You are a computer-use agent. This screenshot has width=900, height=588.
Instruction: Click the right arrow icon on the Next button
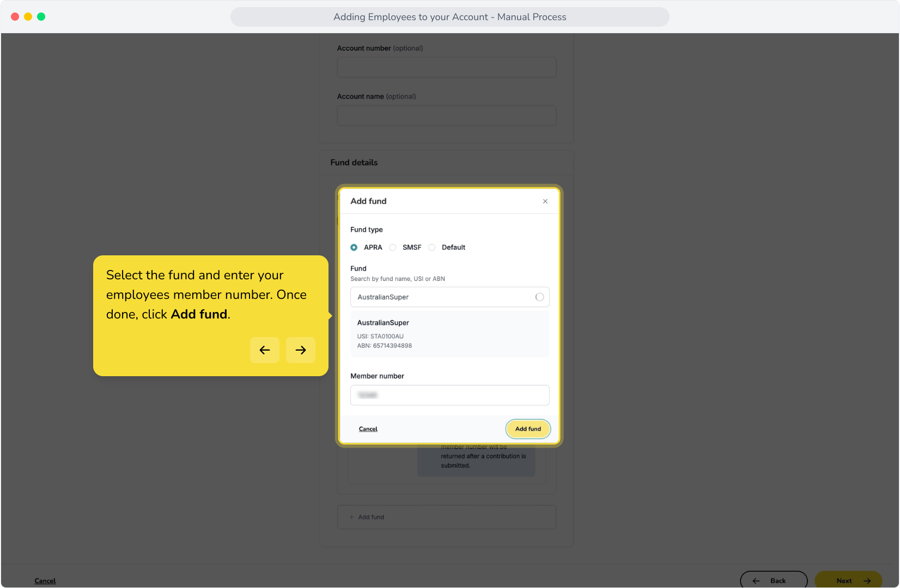tap(867, 581)
